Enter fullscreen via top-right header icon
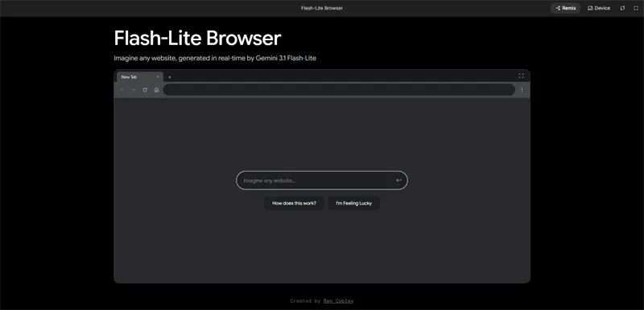Image resolution: width=644 pixels, height=310 pixels. click(636, 8)
